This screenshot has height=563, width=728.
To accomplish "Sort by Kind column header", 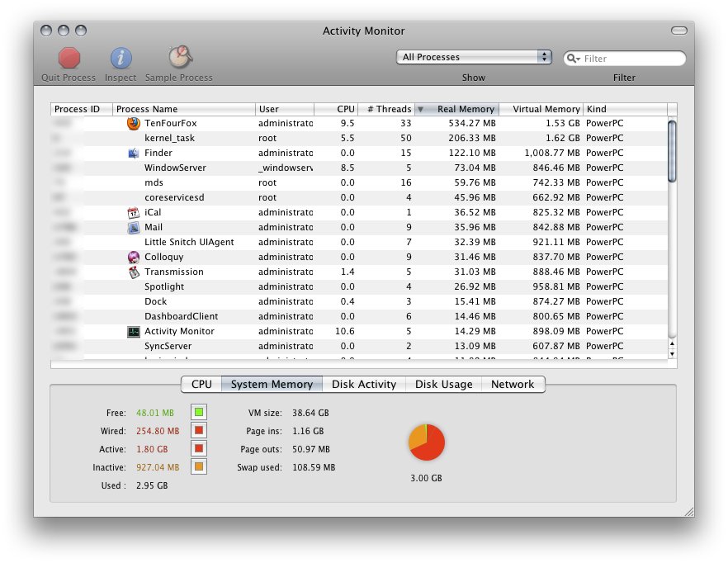I will 625,109.
